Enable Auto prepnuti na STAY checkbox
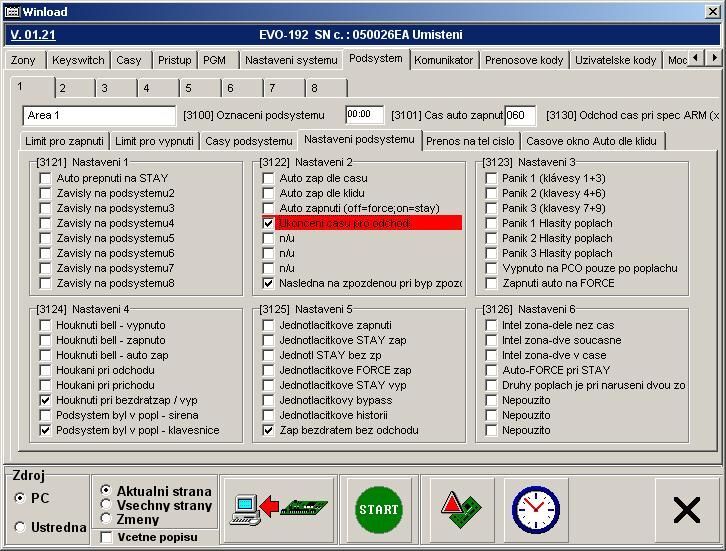Screen dimensions: 726x551 (45, 178)
